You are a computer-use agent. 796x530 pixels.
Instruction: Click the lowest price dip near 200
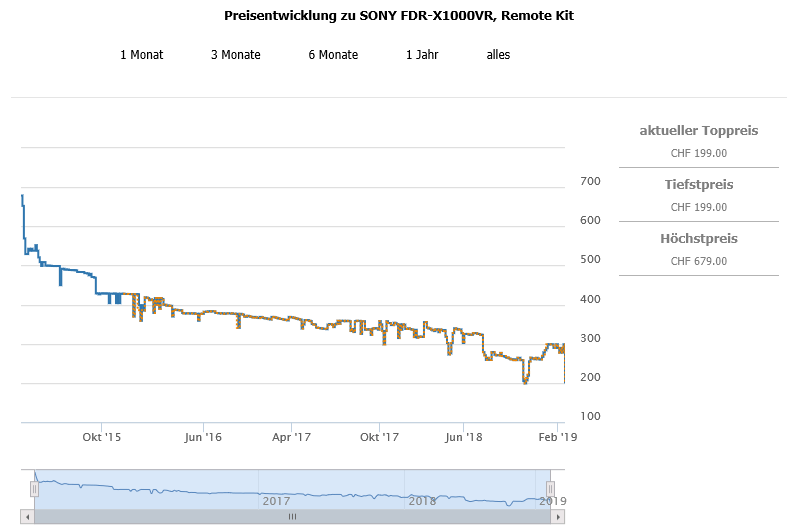click(525, 381)
